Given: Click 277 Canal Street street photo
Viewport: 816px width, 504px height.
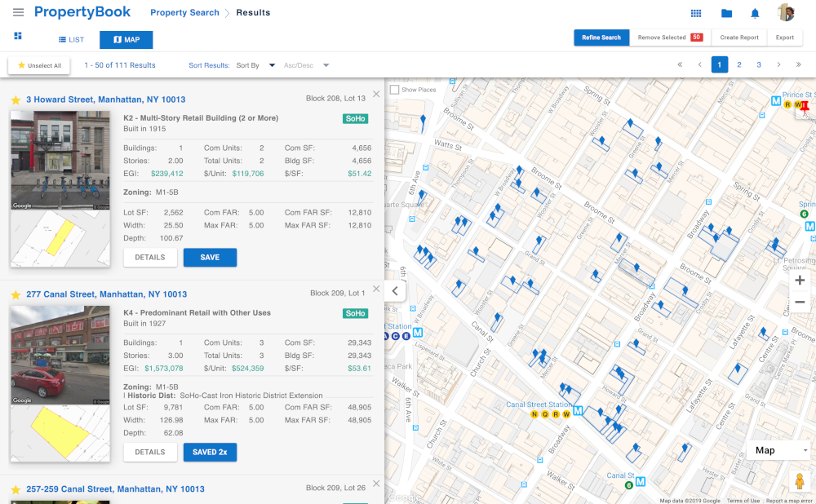Looking at the screenshot, I should coord(60,356).
